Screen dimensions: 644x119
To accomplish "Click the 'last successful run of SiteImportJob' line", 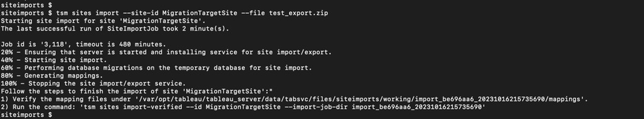I will [115, 29].
